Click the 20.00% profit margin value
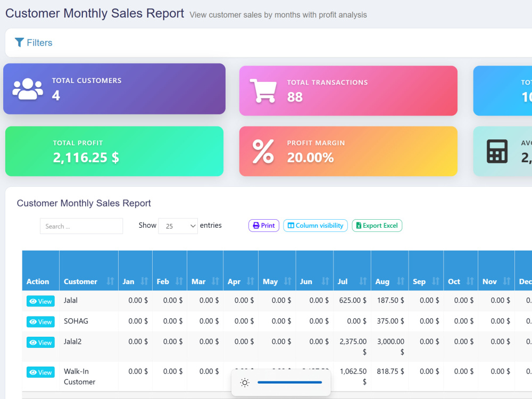Viewport: 532px width, 399px height. coord(311,157)
